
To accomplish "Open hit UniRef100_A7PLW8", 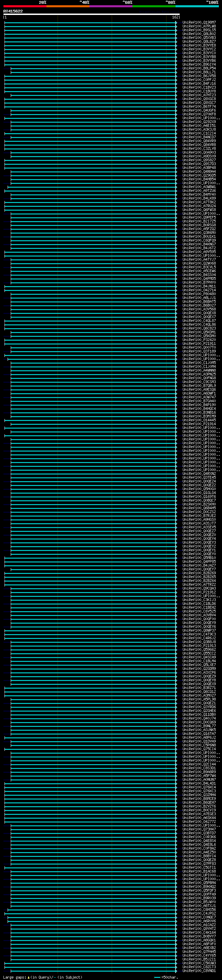I will [x=199, y=26].
